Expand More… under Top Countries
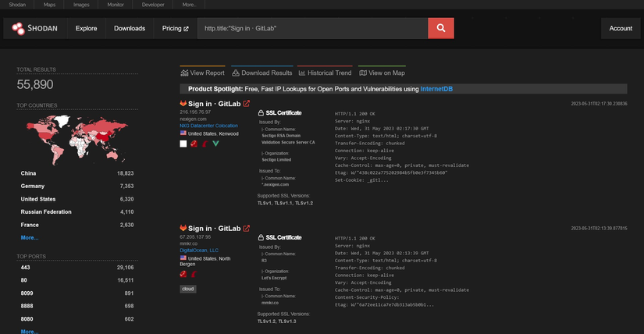 click(x=29, y=237)
